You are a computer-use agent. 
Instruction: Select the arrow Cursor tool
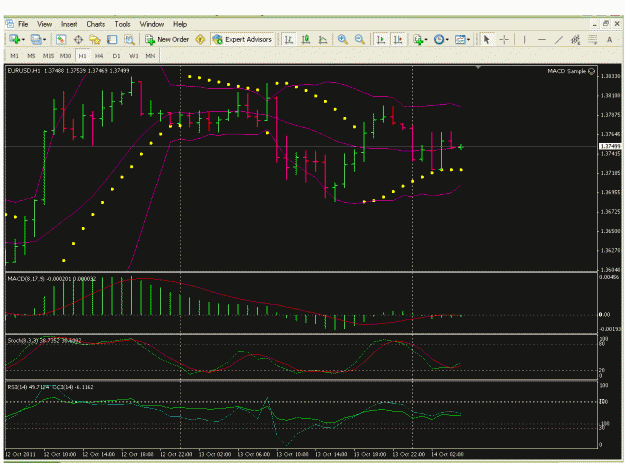(486, 39)
